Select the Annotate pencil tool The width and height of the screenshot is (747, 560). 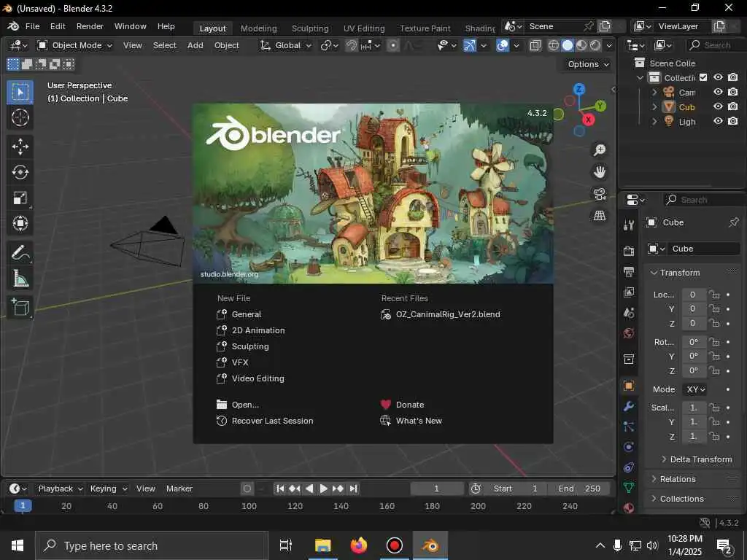coord(20,253)
